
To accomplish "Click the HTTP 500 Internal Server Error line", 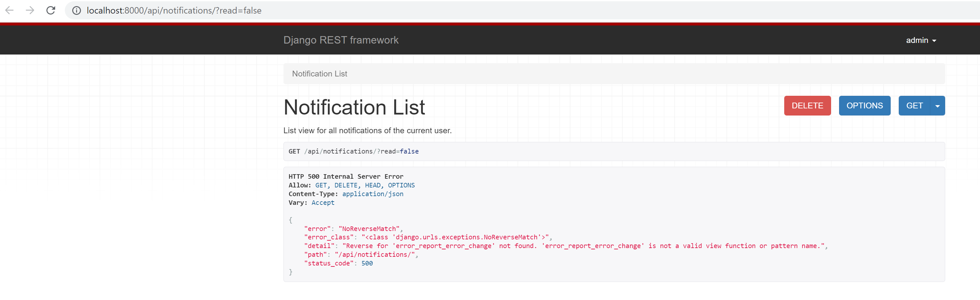I will (x=345, y=177).
